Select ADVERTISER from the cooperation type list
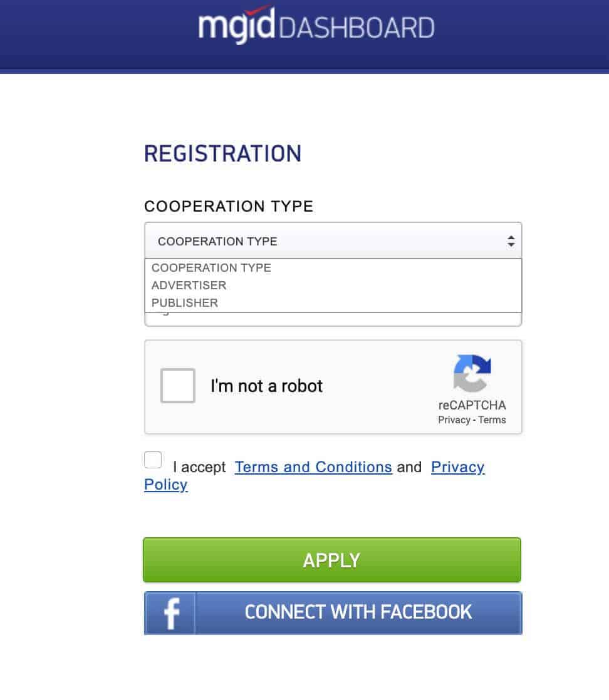 click(189, 286)
